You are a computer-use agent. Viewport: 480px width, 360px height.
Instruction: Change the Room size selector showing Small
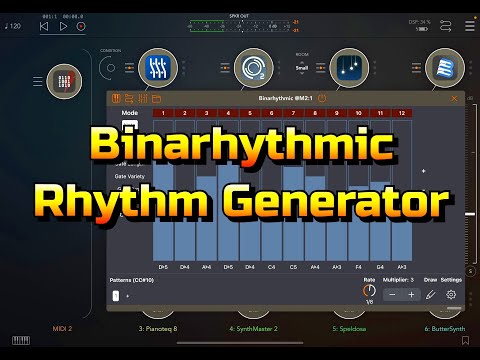(302, 68)
